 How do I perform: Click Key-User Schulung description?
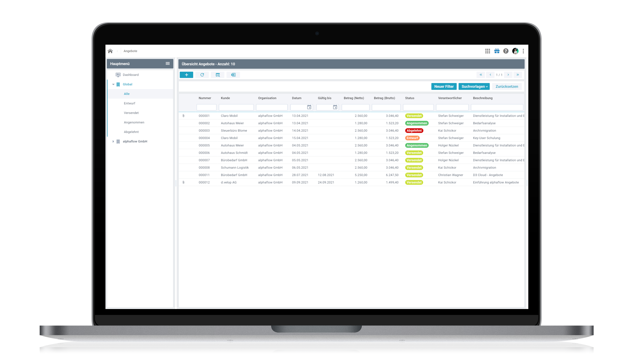click(x=487, y=138)
